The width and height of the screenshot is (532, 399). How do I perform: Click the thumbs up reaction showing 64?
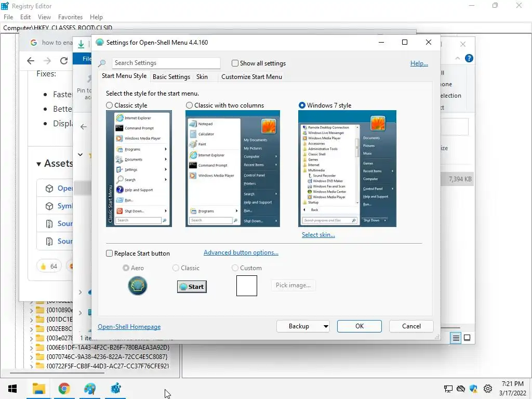tap(49, 267)
